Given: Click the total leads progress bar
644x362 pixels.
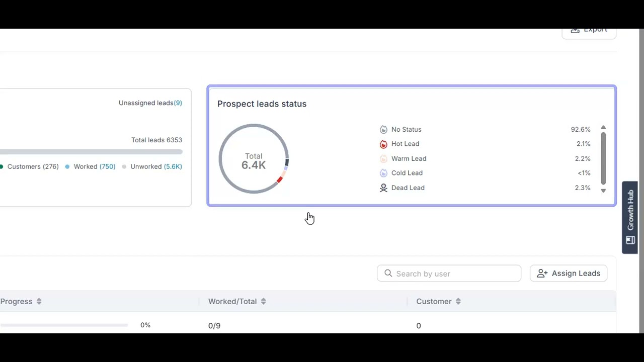Looking at the screenshot, I should coord(91,152).
